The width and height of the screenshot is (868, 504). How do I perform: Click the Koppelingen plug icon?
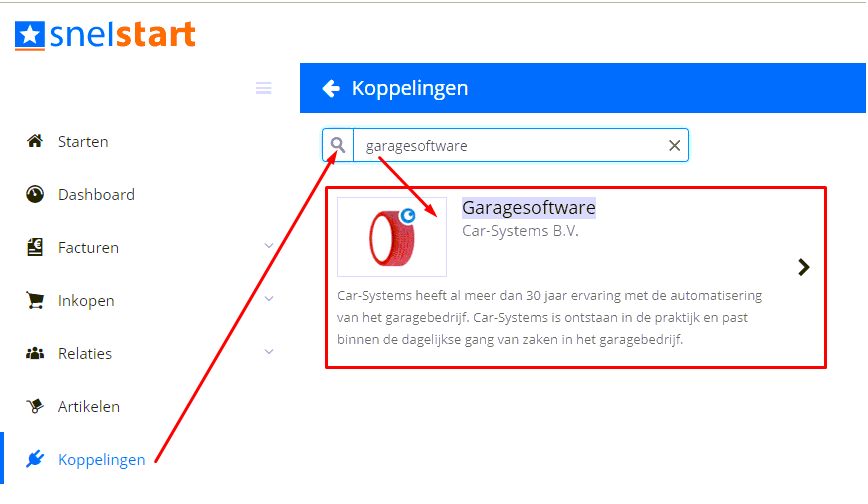[x=35, y=459]
